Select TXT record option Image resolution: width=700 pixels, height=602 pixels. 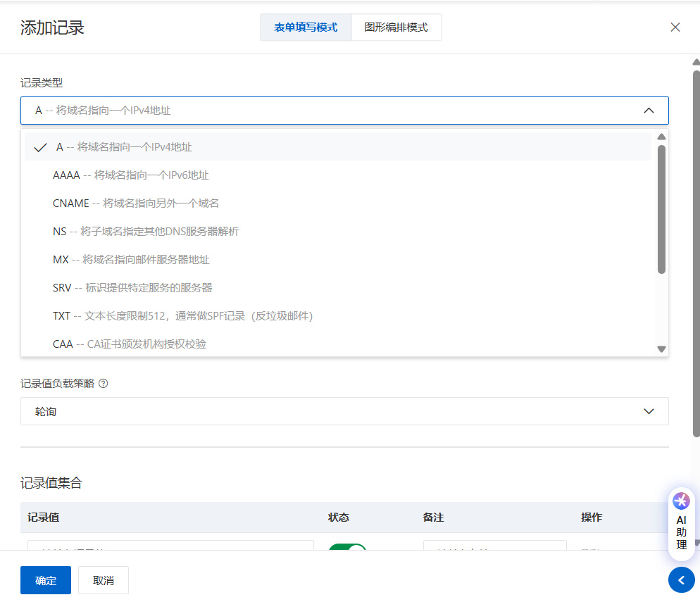click(x=338, y=315)
